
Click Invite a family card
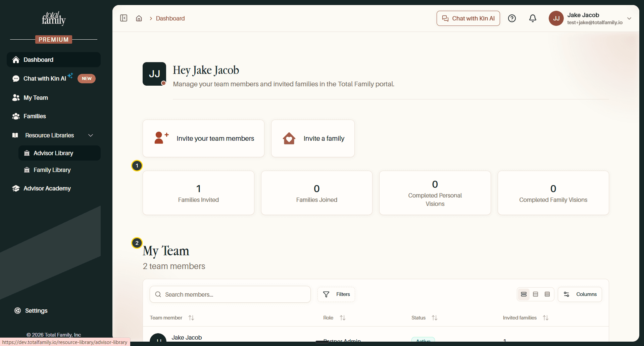point(313,138)
